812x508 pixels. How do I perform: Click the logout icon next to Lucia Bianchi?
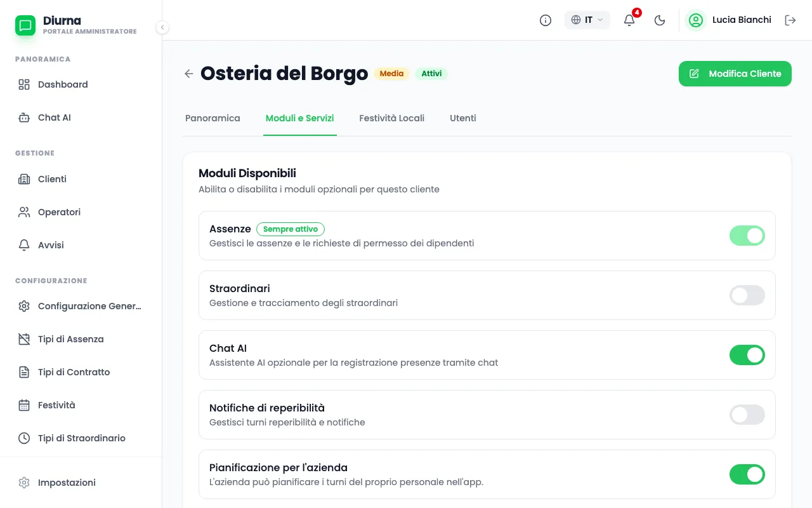790,20
